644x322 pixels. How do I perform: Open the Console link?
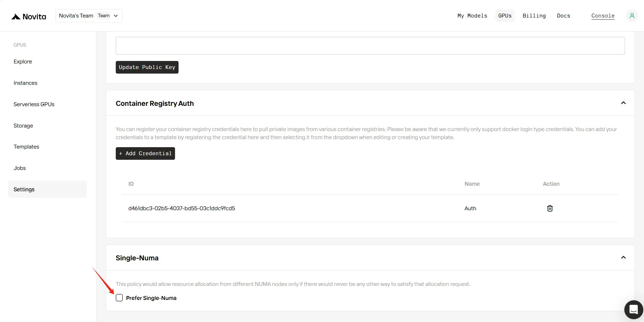click(x=603, y=16)
